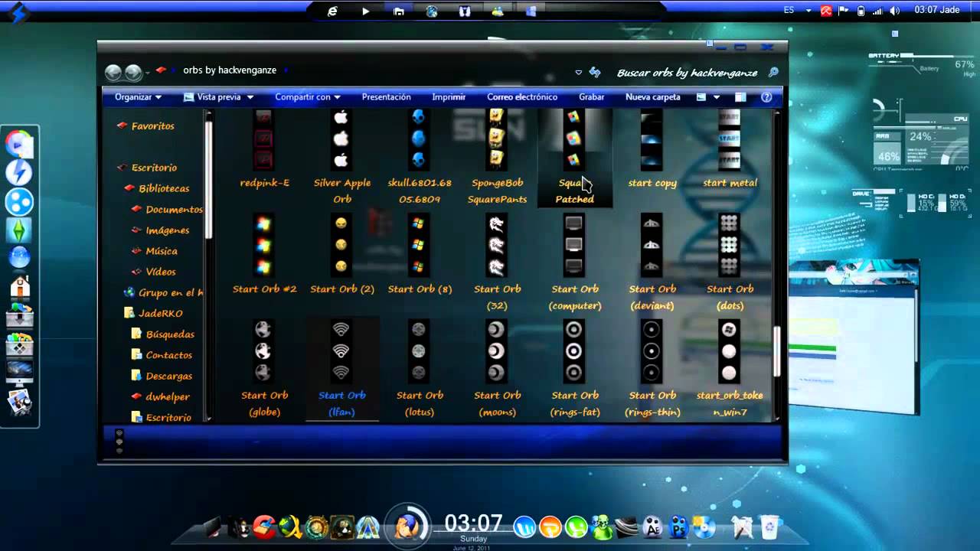
Task: Select the skull orb file
Action: point(420,158)
